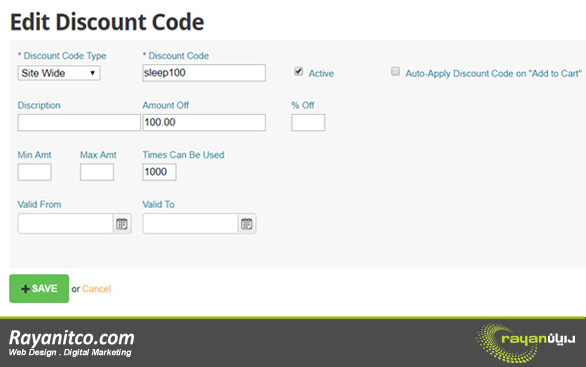Click inside the Valid To date field
The width and height of the screenshot is (586, 367).
[x=190, y=224]
